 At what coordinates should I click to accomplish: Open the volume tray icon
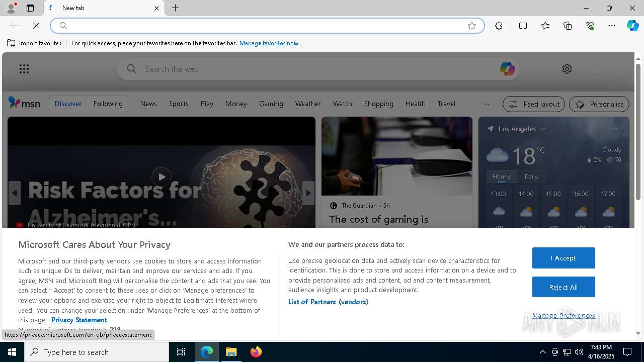pos(579,352)
